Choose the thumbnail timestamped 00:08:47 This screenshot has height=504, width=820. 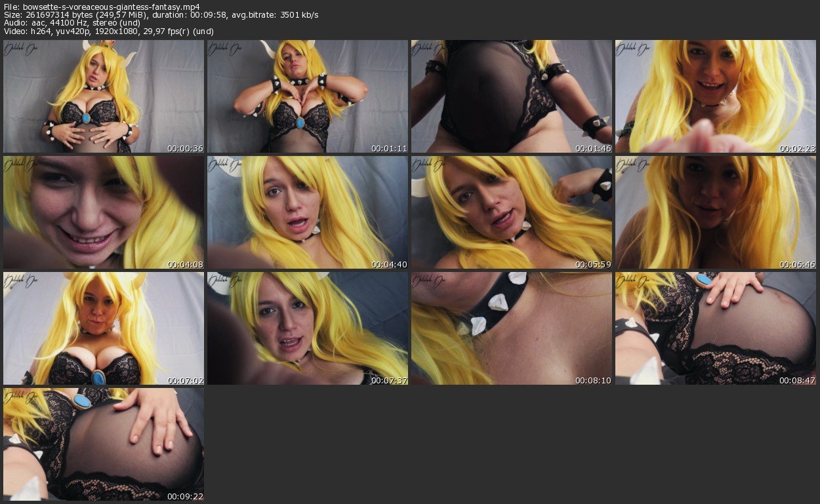(716, 328)
